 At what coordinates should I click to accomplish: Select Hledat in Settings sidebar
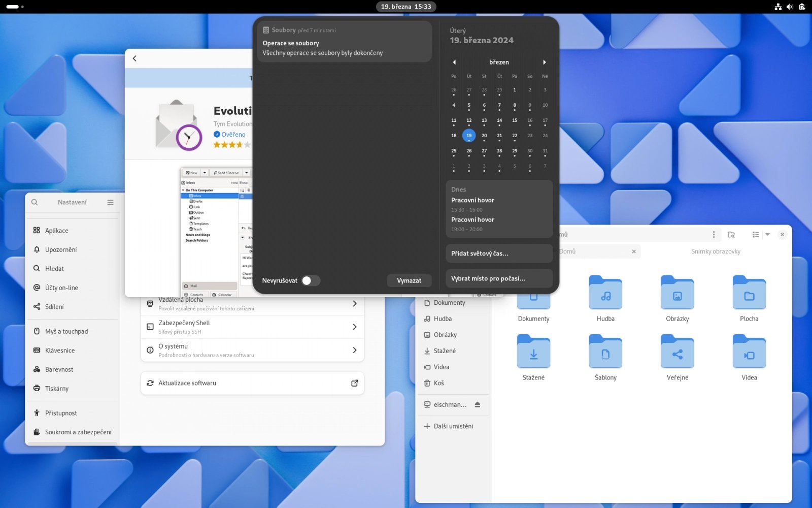point(73,268)
